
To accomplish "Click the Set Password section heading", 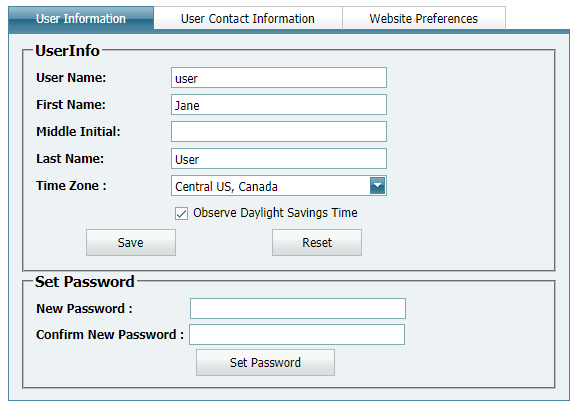I will click(85, 282).
